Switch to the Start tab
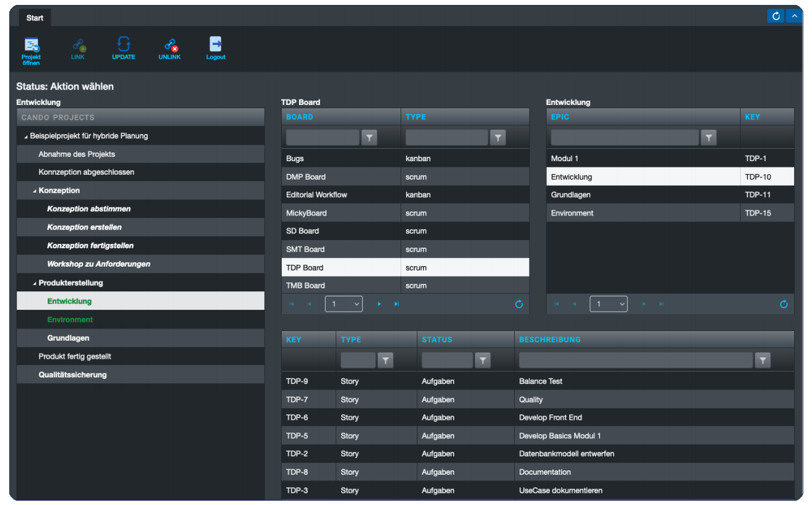Screen dimensions: 812x505 pos(35,18)
